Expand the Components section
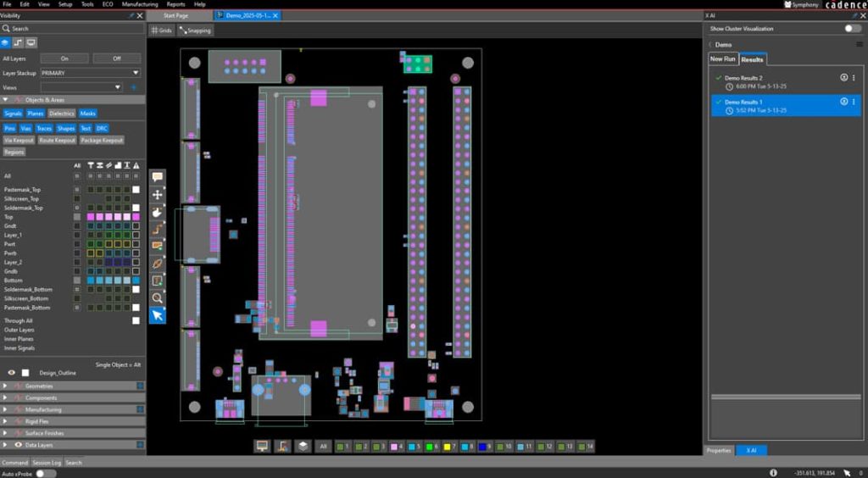 click(5, 397)
